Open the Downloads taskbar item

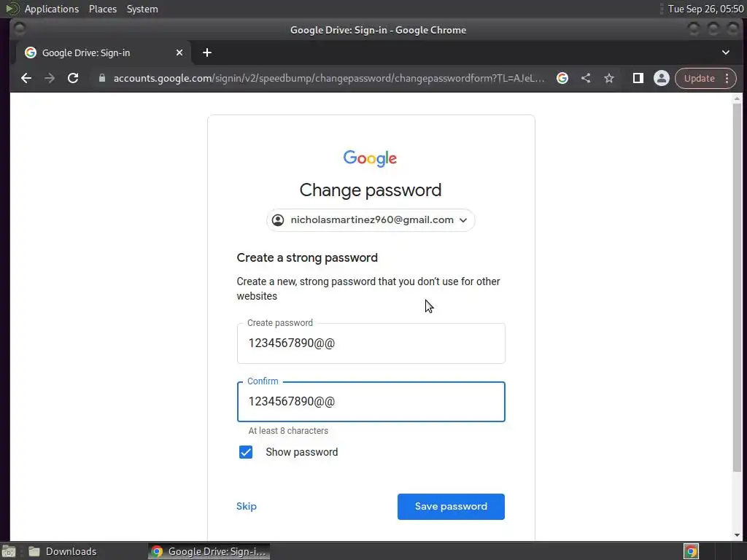[62, 551]
